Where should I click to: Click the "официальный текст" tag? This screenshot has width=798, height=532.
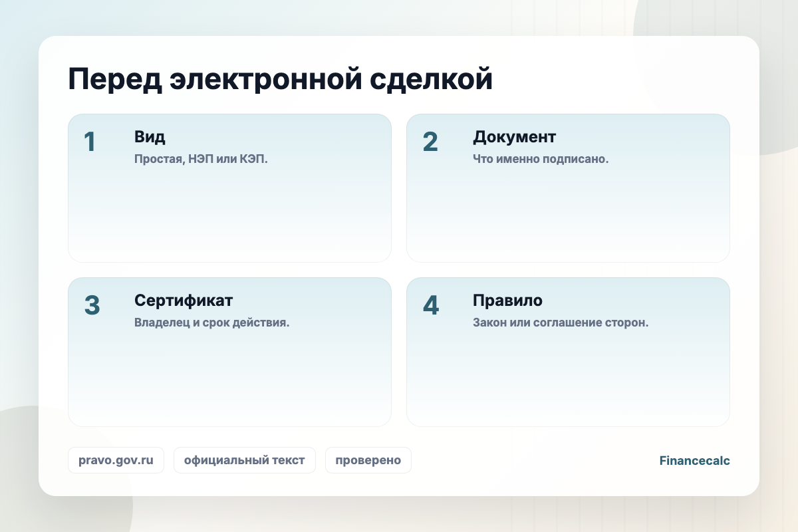coord(245,460)
